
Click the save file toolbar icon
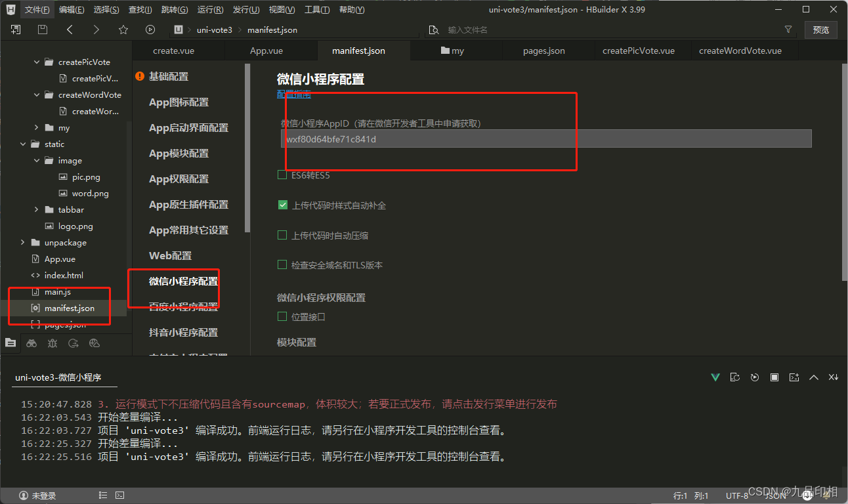43,30
